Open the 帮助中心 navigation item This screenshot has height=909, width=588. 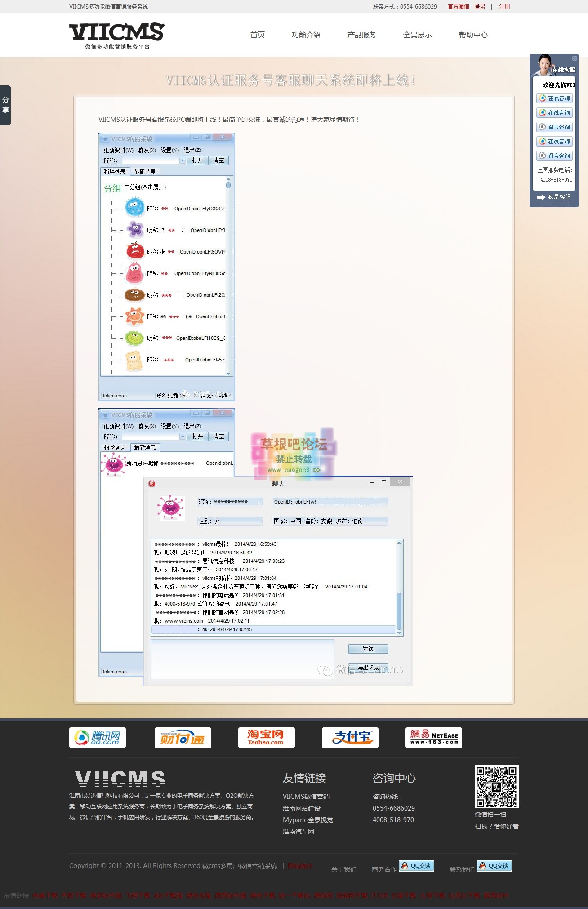click(x=473, y=35)
